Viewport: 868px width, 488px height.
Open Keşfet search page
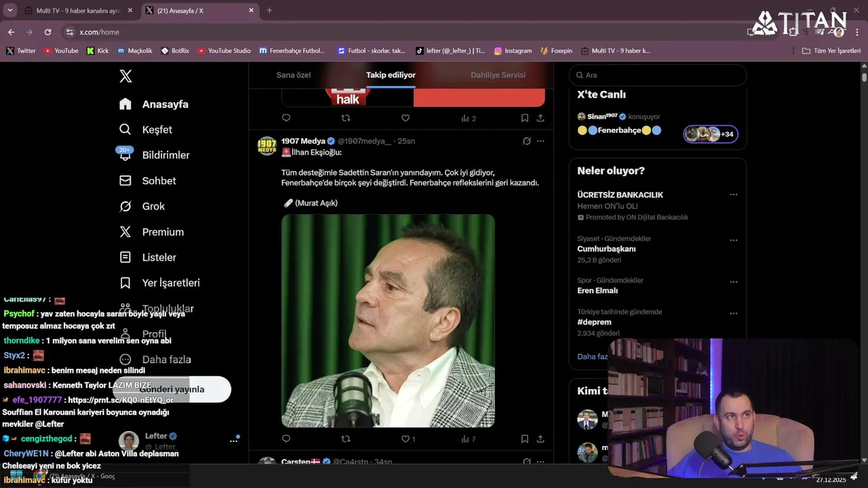(x=157, y=129)
